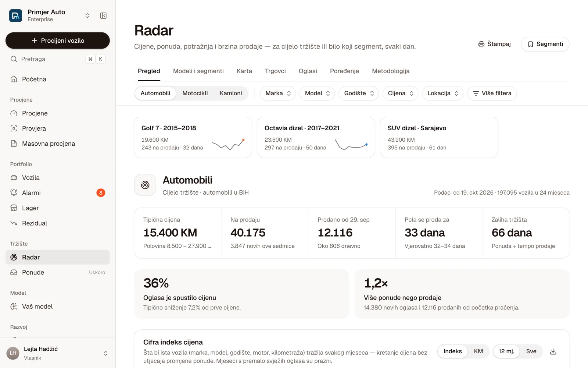Image resolution: width=588 pixels, height=368 pixels.
Task: Click Procijeni vozilo button
Action: coord(58,40)
